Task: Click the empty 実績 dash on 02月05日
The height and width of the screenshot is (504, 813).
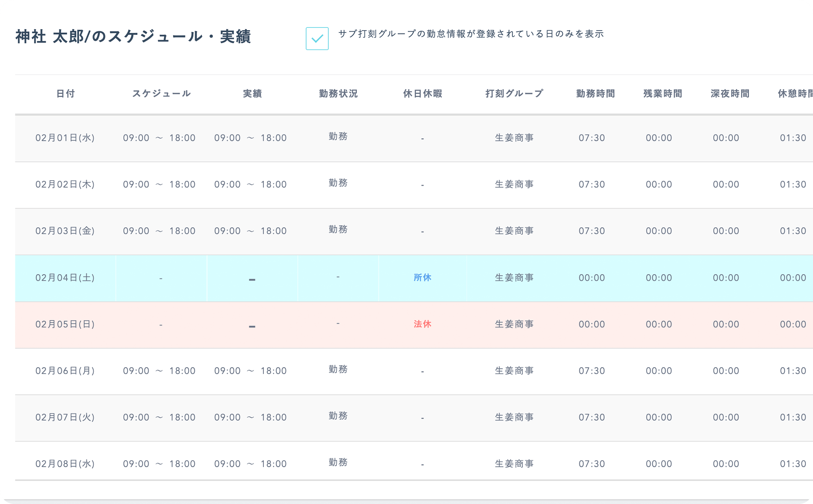Action: 252,326
